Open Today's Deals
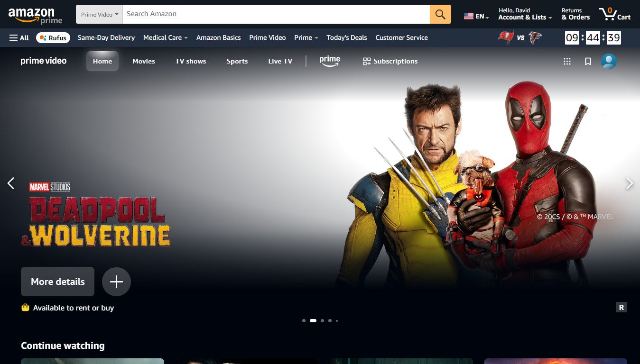640x364 pixels. 347,37
